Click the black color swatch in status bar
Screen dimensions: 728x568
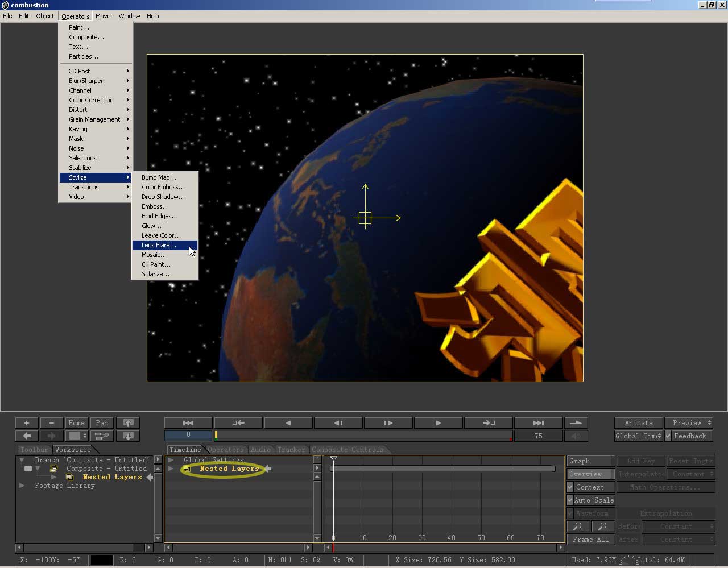click(102, 560)
